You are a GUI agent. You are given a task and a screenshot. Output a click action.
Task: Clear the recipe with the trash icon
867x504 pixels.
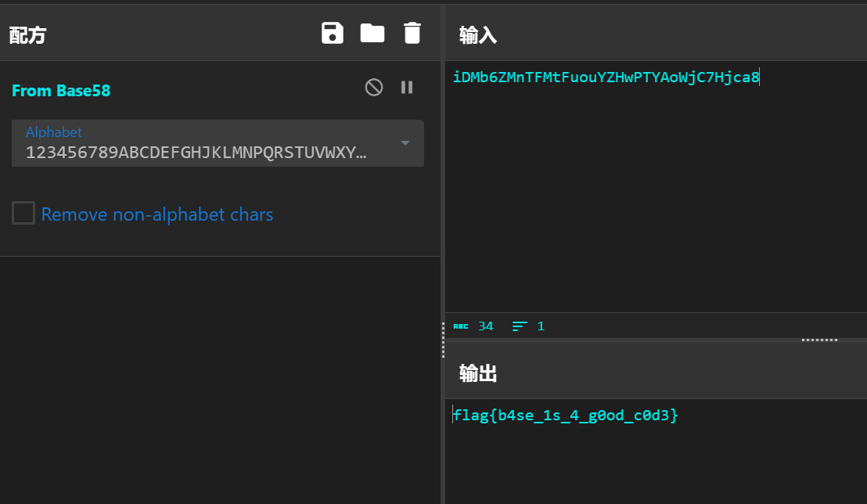[412, 33]
